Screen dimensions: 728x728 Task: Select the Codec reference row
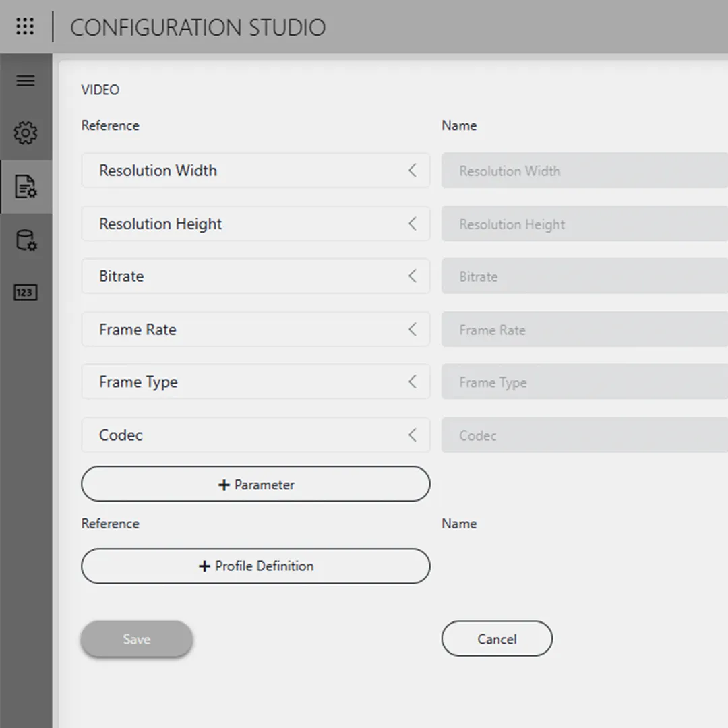pyautogui.click(x=256, y=435)
